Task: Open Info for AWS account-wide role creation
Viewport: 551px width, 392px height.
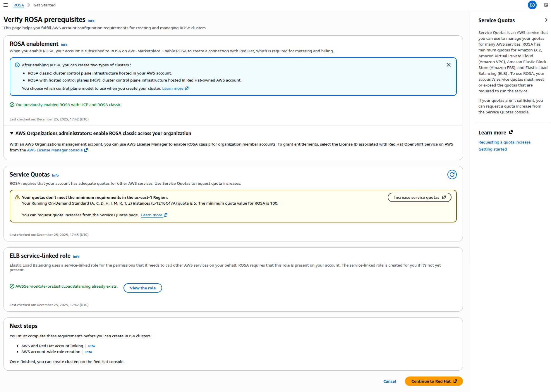Action: 89,352
